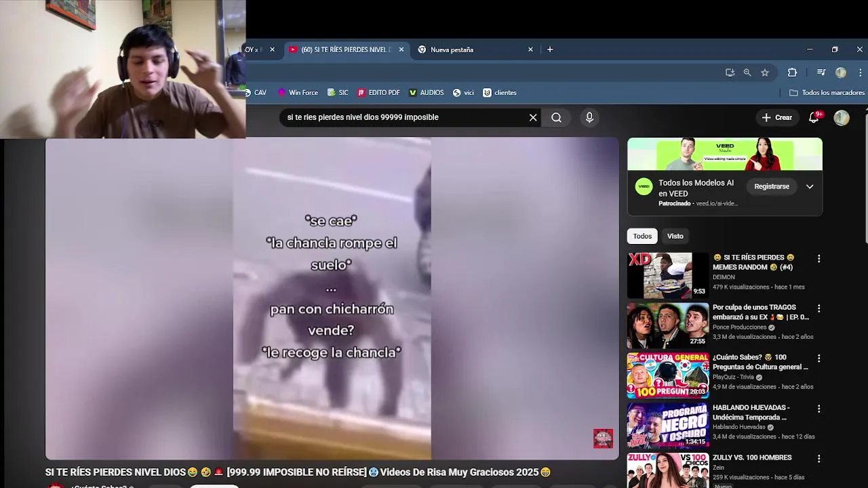Image resolution: width=868 pixels, height=488 pixels.
Task: Open title ¿Cuánto Sabes? 100 Preguntas de Cultura
Action: coord(760,362)
